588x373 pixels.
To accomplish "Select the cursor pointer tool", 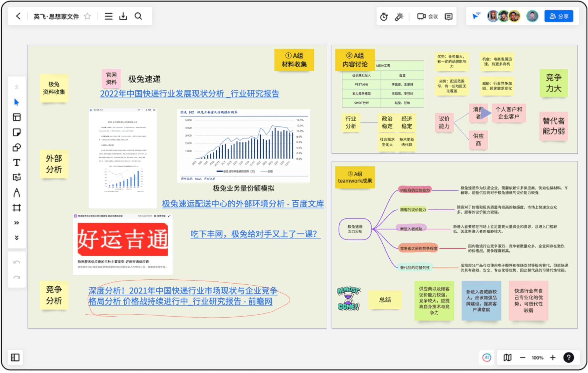I will point(17,102).
